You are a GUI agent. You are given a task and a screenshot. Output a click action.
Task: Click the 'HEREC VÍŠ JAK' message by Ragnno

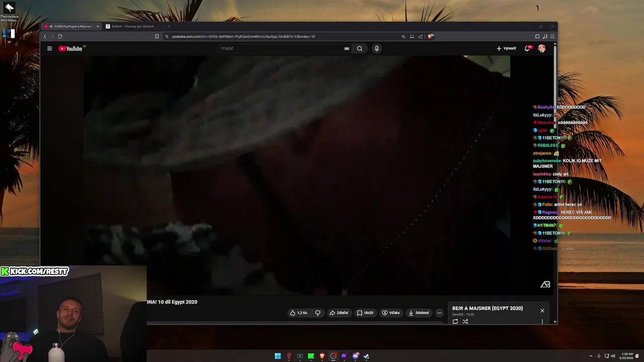pos(572,215)
